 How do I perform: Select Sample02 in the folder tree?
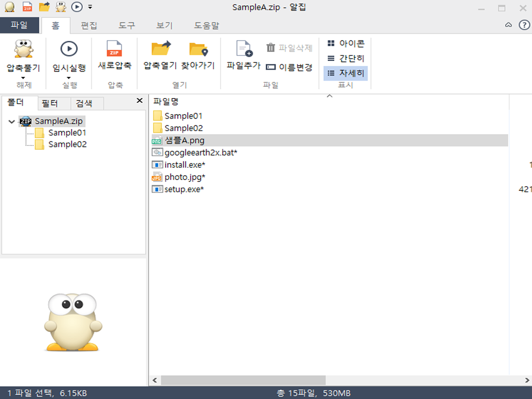pos(67,144)
